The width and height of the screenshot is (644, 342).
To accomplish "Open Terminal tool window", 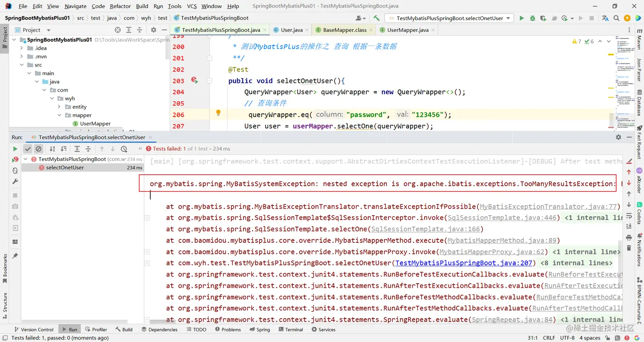I will tap(290, 329).
